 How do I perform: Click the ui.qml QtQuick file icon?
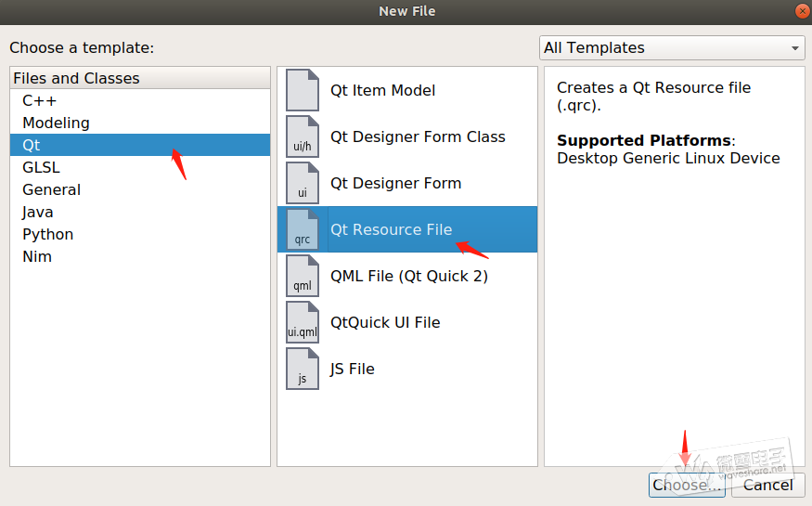click(303, 322)
